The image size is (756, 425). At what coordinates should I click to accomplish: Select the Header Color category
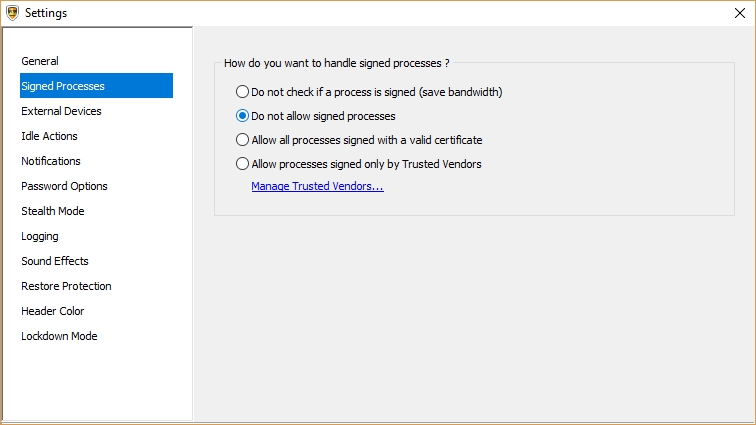click(x=53, y=311)
